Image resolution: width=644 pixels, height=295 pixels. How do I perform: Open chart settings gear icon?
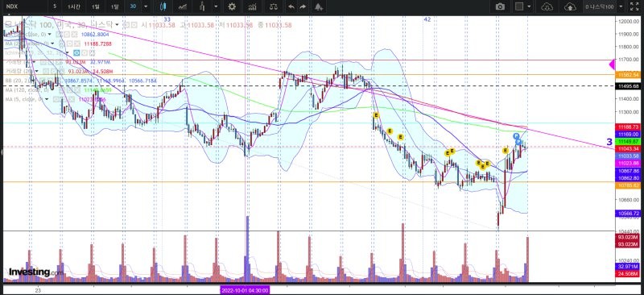[x=232, y=6]
